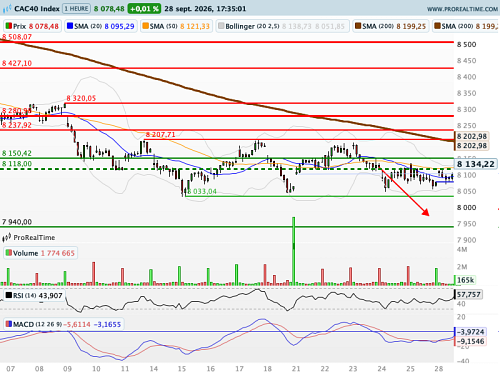The image size is (500, 375).
Task: Click the orange SMA 50 color swatch
Action: (145, 26)
